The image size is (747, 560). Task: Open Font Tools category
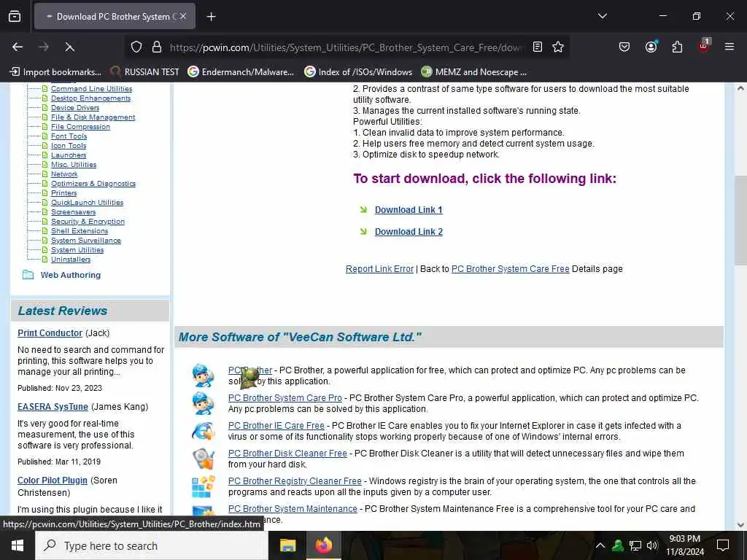(x=69, y=136)
